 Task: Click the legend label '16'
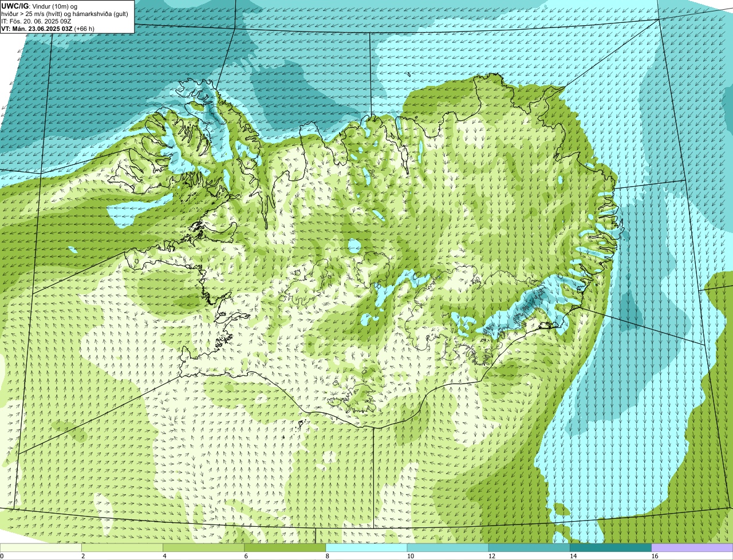click(655, 556)
